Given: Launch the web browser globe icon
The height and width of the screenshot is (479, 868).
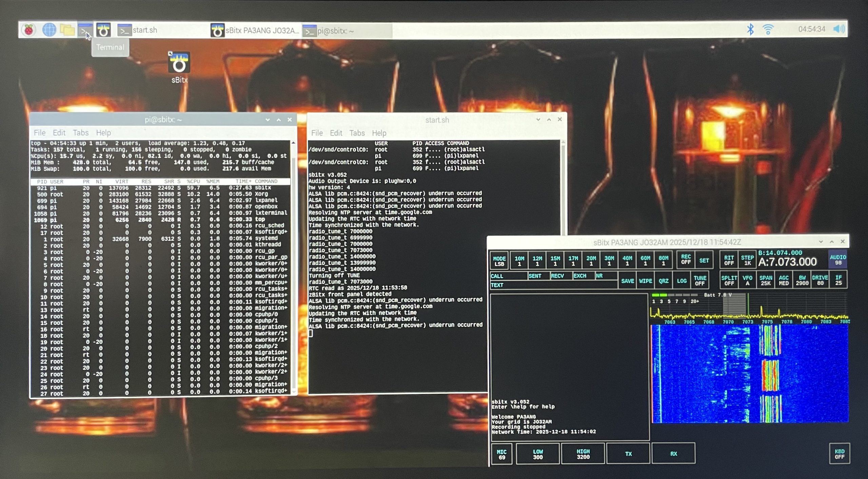Looking at the screenshot, I should point(49,30).
